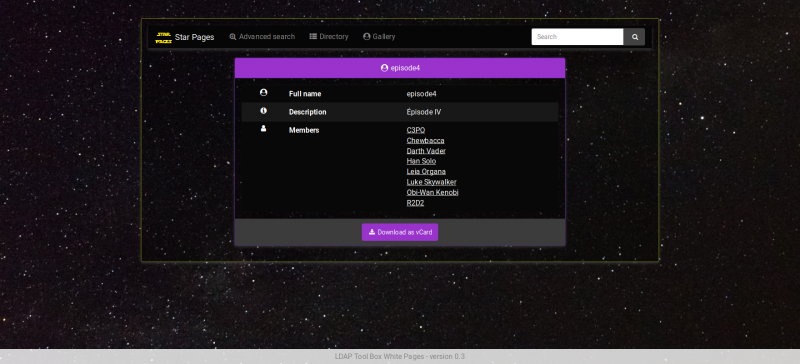Viewport: 800px width, 364px height.
Task: Click the user icon in episode4 header
Action: click(384, 68)
